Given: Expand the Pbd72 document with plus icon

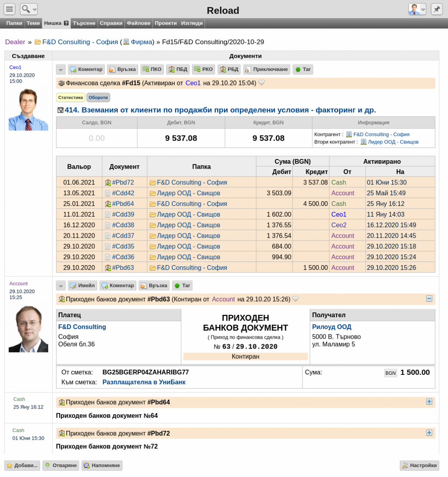Looking at the screenshot, I should click(429, 432).
